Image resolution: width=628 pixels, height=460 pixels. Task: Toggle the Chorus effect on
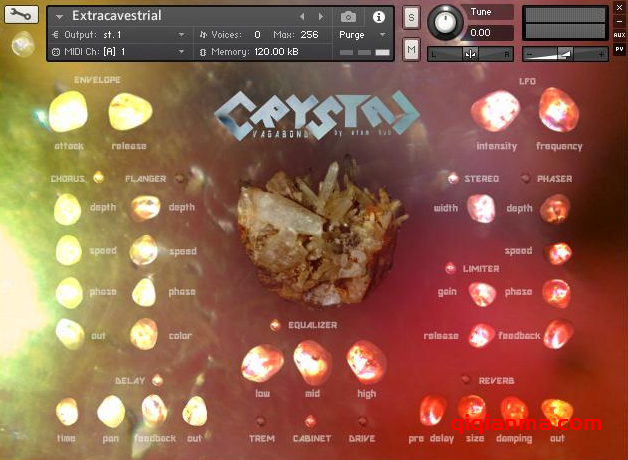(x=98, y=178)
